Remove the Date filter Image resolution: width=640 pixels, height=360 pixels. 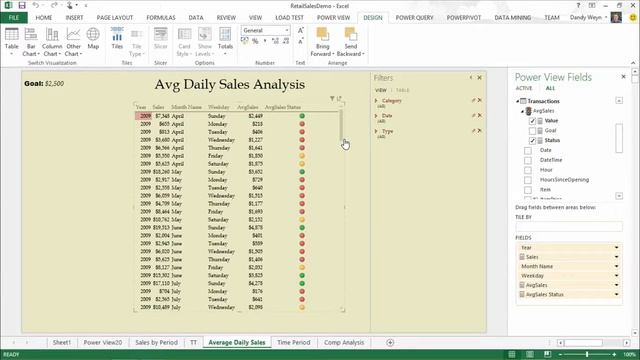[480, 116]
